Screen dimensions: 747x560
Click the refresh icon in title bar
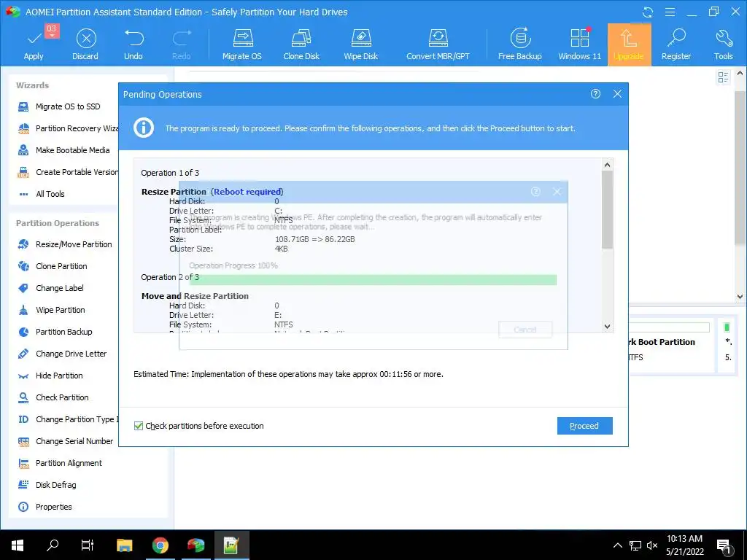(648, 12)
